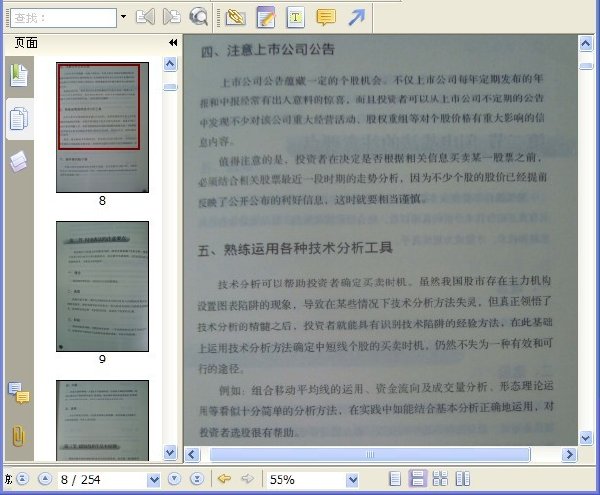Click the thumbnail panel scrollbar thumb
This screenshot has height=495, width=600.
pyautogui.click(x=170, y=87)
